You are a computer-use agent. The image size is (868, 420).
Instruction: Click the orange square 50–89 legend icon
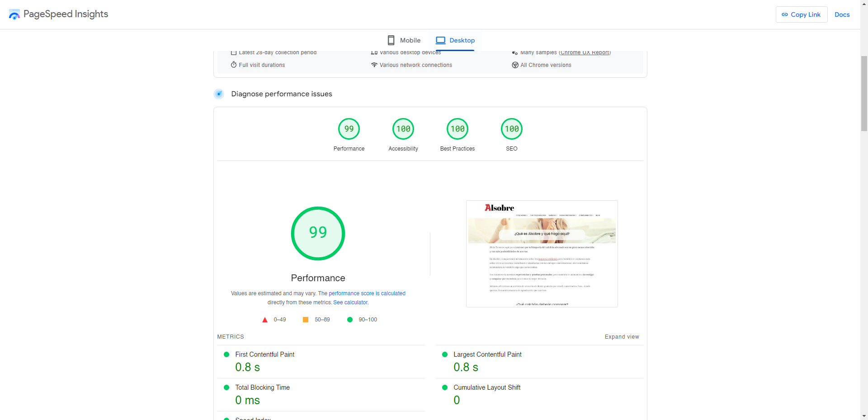coord(306,320)
